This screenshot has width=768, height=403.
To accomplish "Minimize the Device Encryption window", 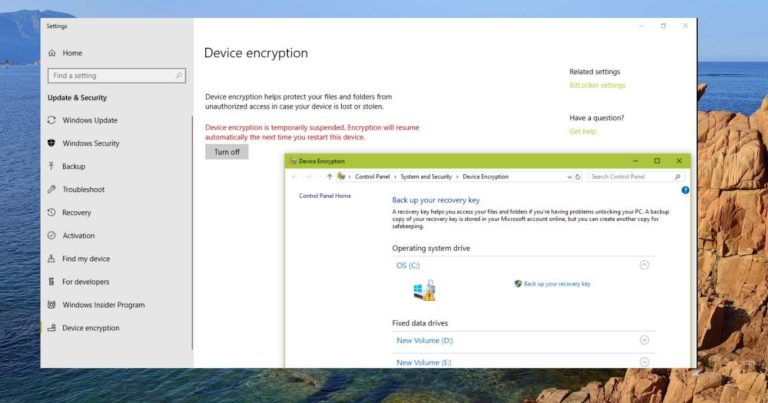I will click(635, 161).
